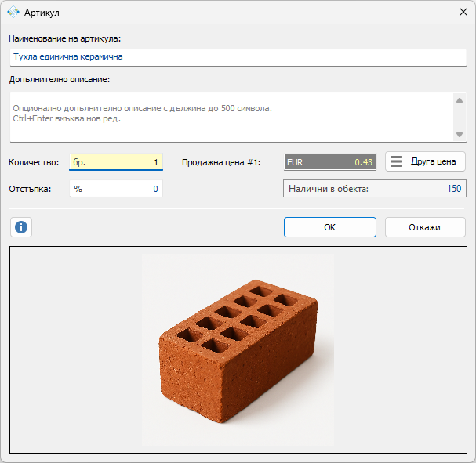Close the Артикул dialog window
The image size is (476, 463).
click(463, 12)
